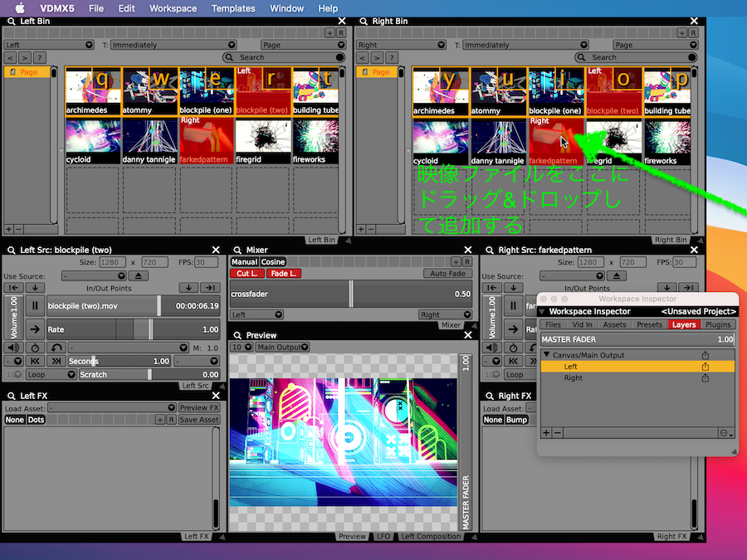Toggle the search filter circle in Left Bin
Viewport: 747px width, 560px height.
click(x=339, y=57)
